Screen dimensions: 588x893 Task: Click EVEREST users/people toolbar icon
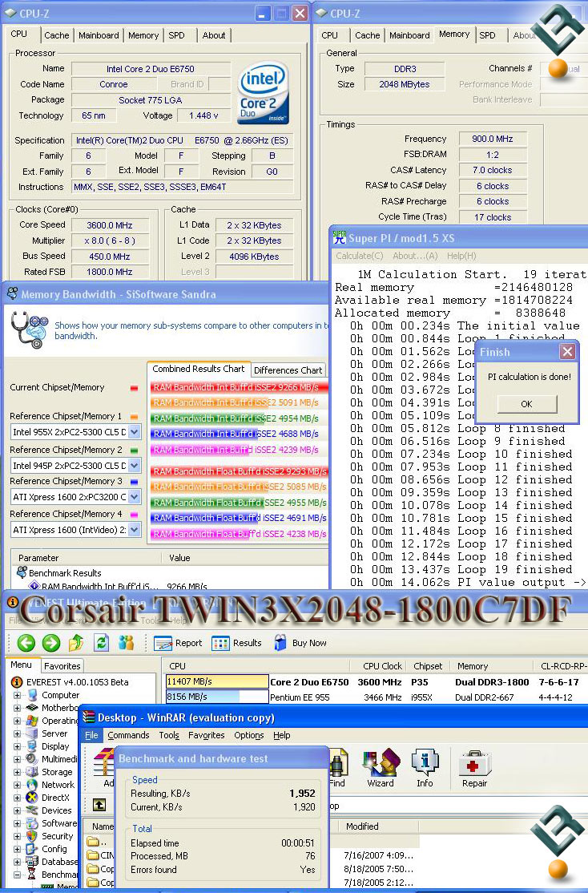point(127,643)
